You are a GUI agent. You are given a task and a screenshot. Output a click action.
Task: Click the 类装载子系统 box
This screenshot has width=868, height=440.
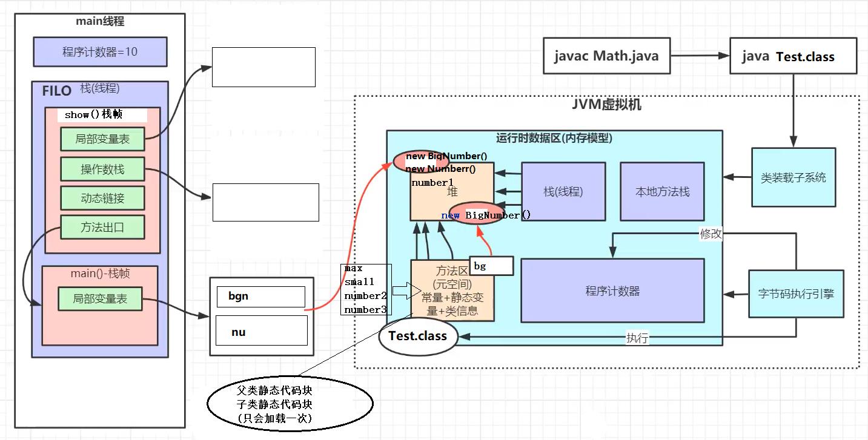[793, 178]
